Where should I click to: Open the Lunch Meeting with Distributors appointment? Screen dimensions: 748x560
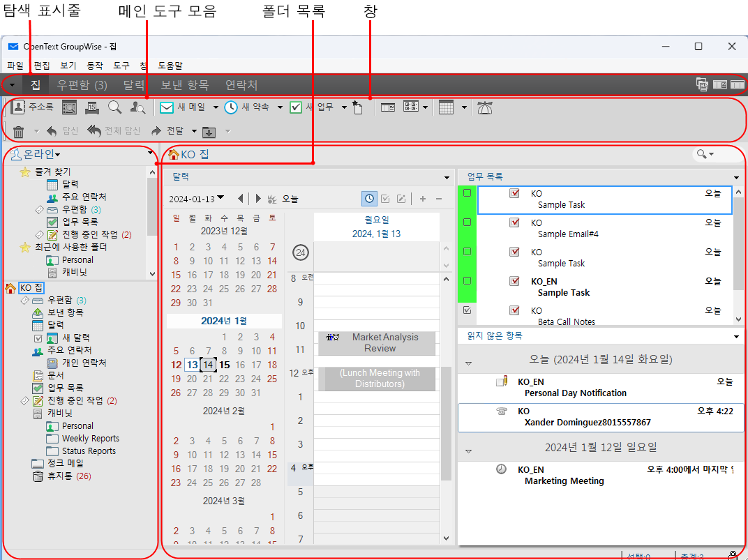tap(377, 379)
